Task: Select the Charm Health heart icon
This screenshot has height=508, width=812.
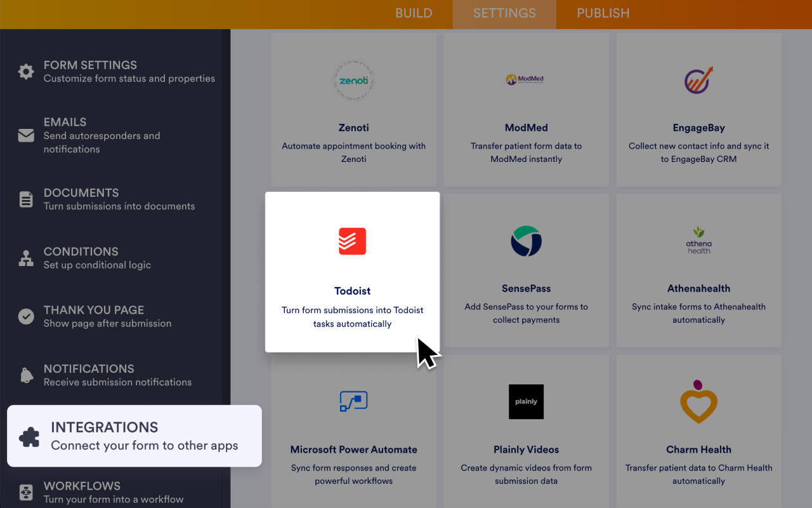Action: point(698,401)
